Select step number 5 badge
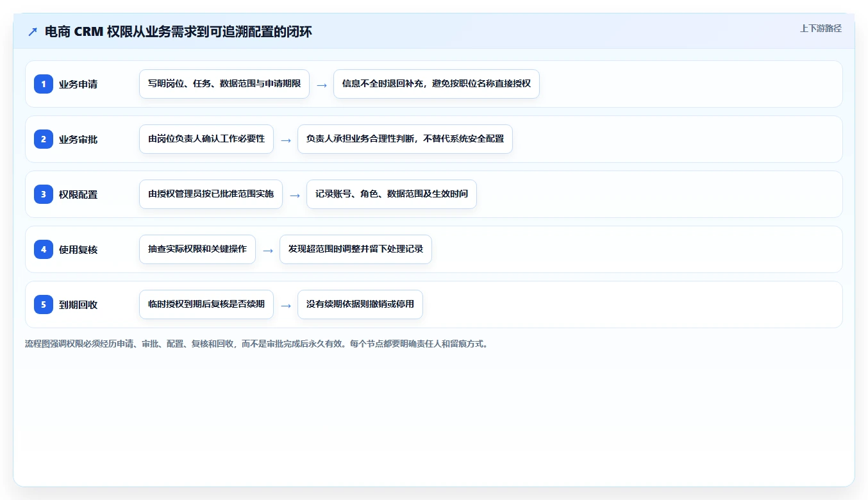Screen dimensions: 868x500 click(x=44, y=304)
